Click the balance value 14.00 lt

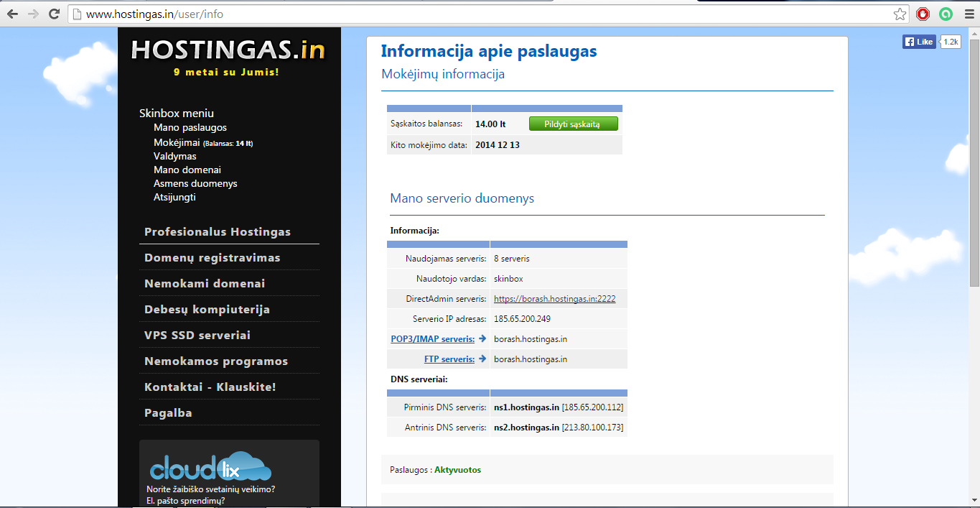click(490, 124)
